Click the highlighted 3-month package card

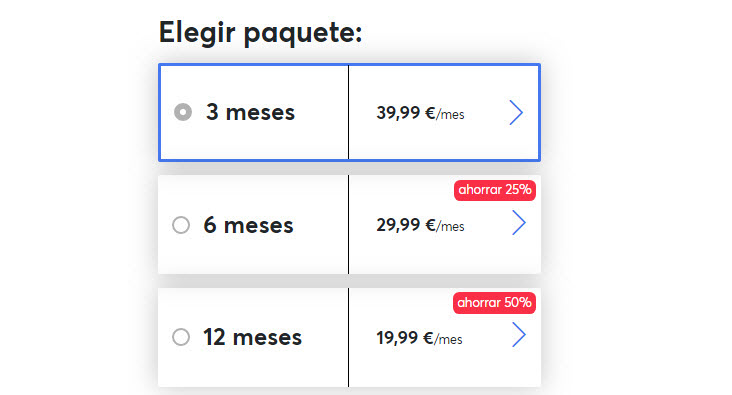(x=349, y=113)
